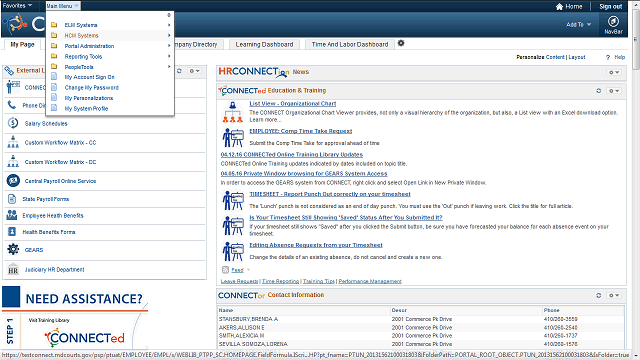This screenshot has width=640, height=360.
Task: Refresh the CONNECTed Education & Training pagelet
Action: point(598,91)
